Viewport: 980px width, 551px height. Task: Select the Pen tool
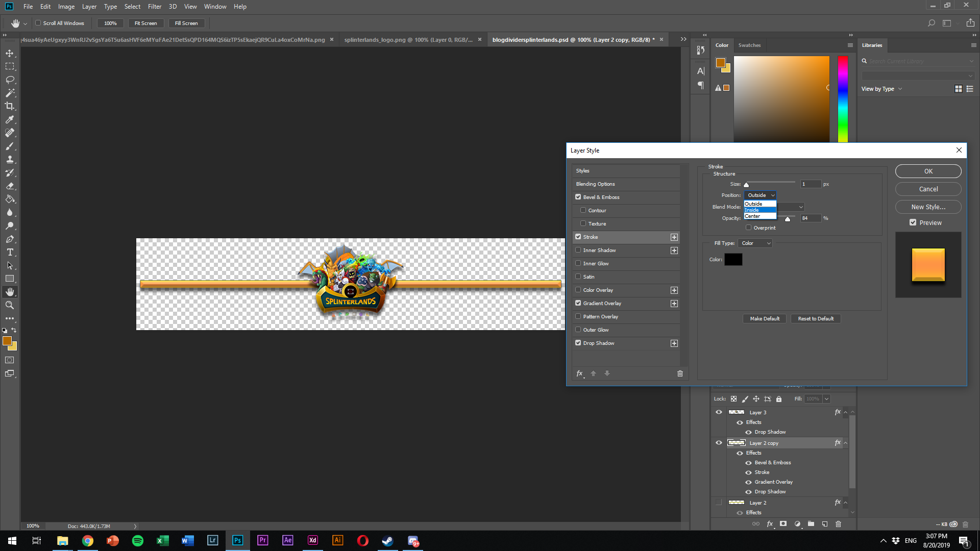(x=10, y=239)
